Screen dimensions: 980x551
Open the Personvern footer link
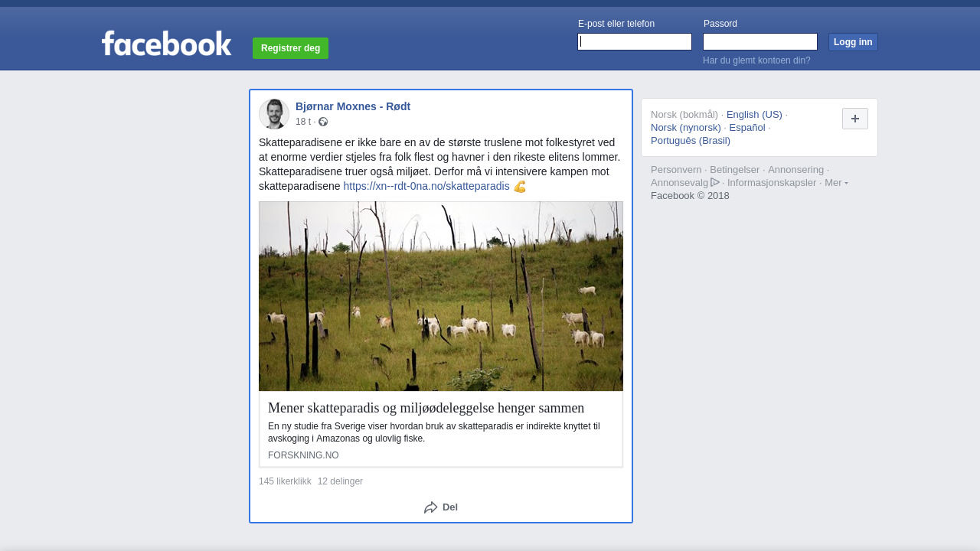tap(676, 170)
